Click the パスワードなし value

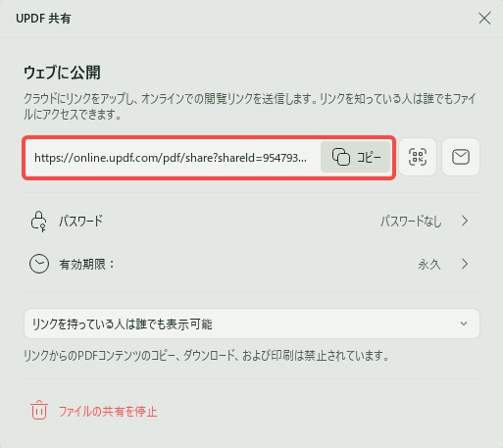coord(411,222)
